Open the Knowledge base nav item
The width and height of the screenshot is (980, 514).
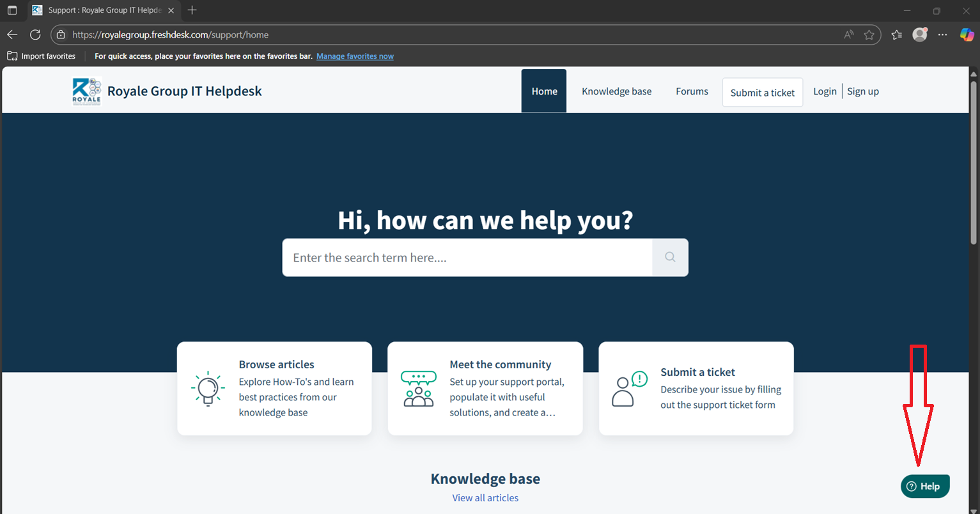click(x=616, y=91)
